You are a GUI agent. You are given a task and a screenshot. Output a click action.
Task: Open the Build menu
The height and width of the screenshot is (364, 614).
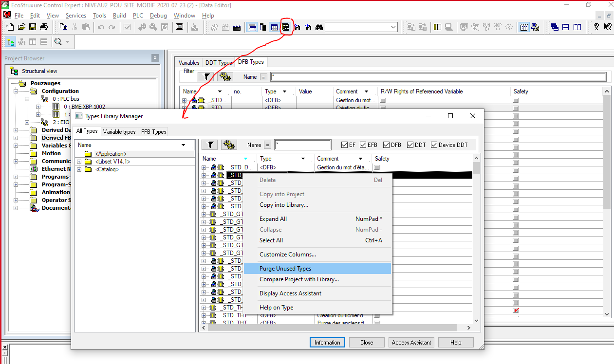tap(119, 16)
